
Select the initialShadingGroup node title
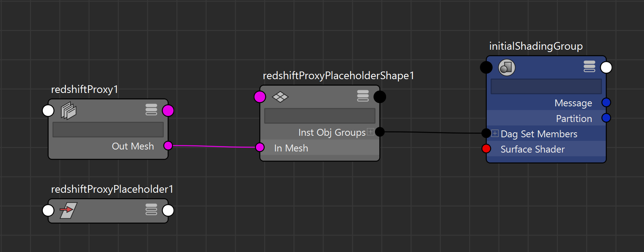pyautogui.click(x=536, y=46)
